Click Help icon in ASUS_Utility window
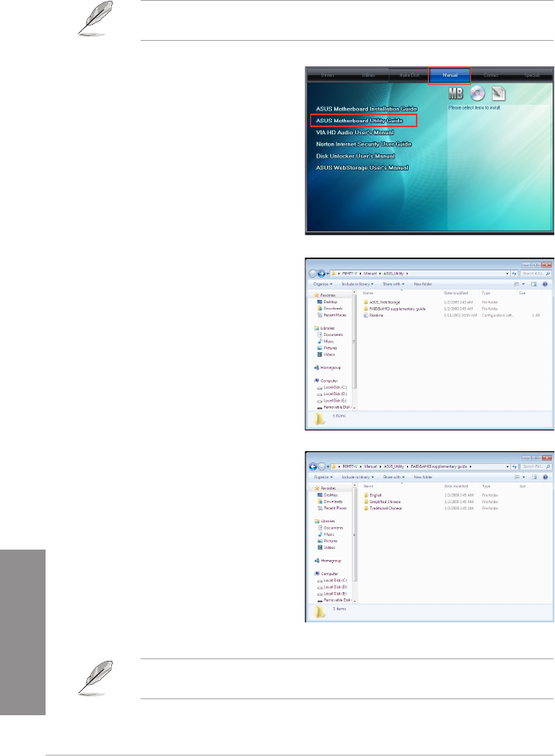 pos(545,284)
